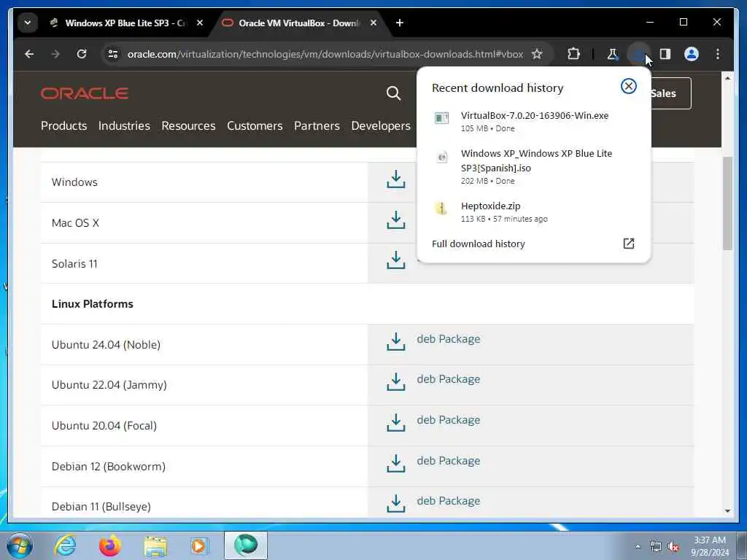Open the Customers menu
Image resolution: width=747 pixels, height=560 pixels.
pyautogui.click(x=255, y=125)
